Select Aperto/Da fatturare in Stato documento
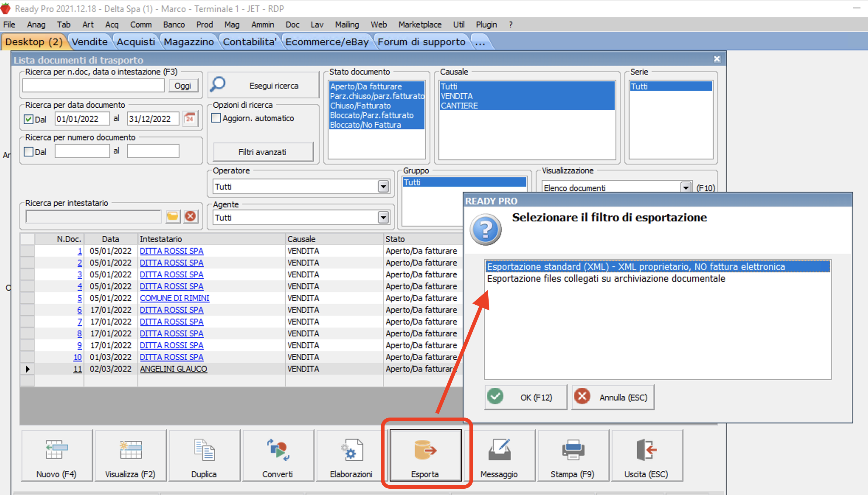This screenshot has width=868, height=495. click(x=376, y=86)
